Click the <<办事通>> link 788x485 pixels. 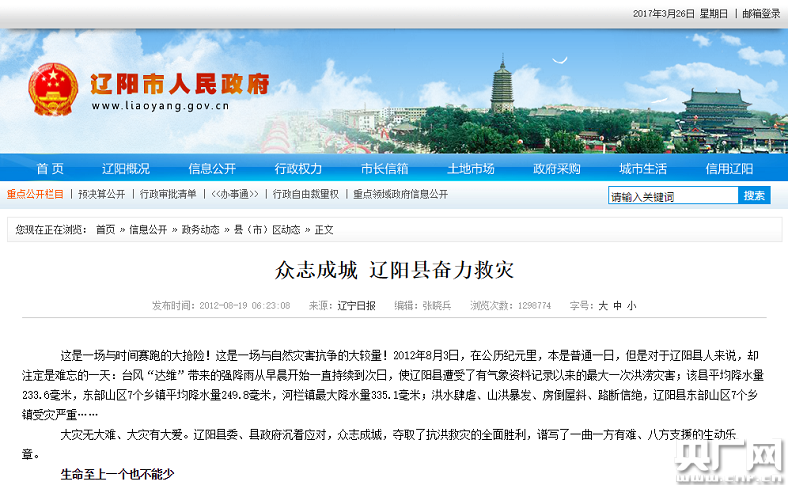(235, 194)
